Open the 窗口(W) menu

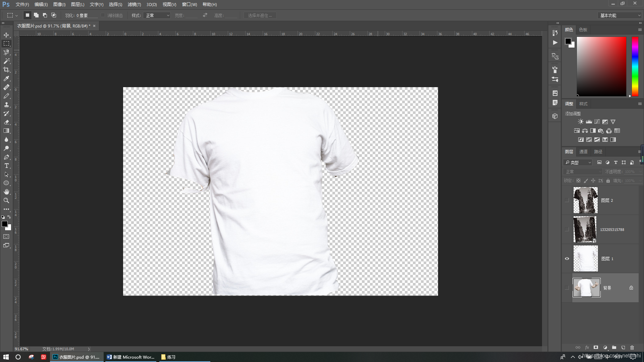pyautogui.click(x=190, y=4)
